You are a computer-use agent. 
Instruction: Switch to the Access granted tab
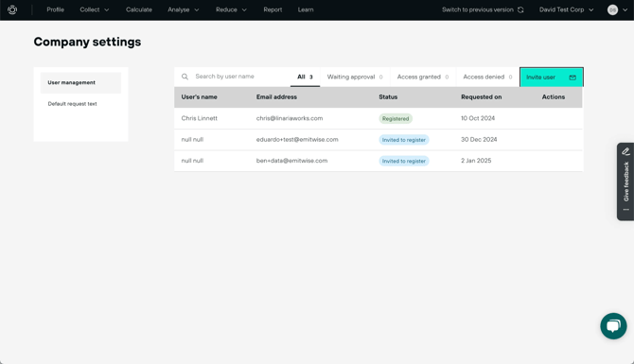(423, 77)
